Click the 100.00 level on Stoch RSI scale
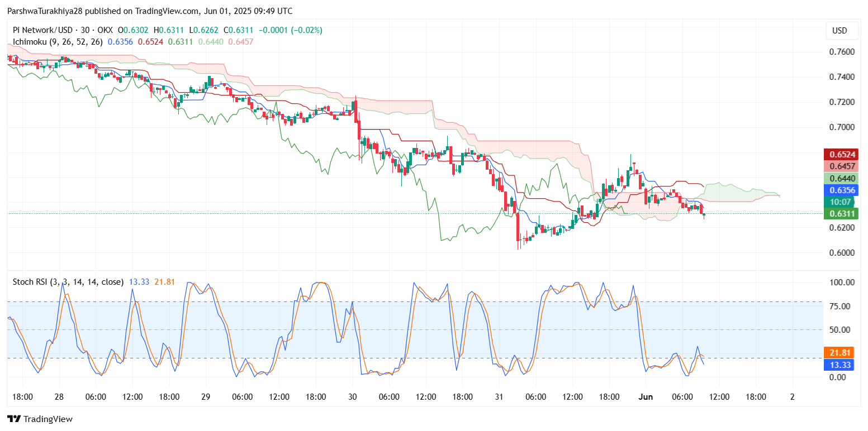Image resolution: width=868 pixels, height=431 pixels. (x=842, y=282)
